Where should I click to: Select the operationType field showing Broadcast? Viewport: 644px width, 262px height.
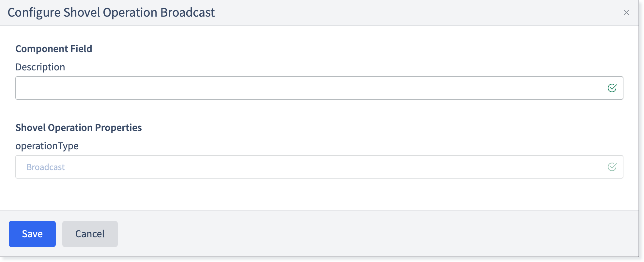(319, 167)
